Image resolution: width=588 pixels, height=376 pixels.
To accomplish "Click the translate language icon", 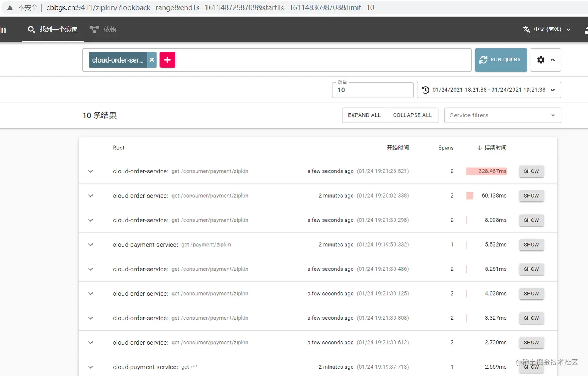I will [x=527, y=30].
